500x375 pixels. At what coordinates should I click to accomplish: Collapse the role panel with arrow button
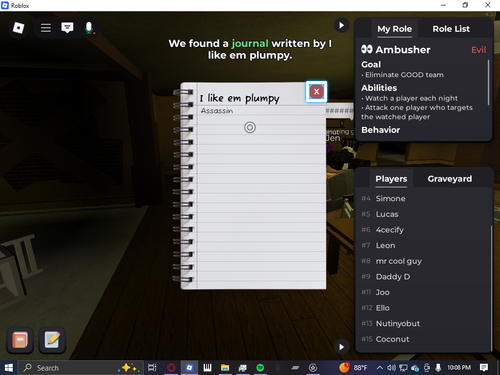coord(341,25)
